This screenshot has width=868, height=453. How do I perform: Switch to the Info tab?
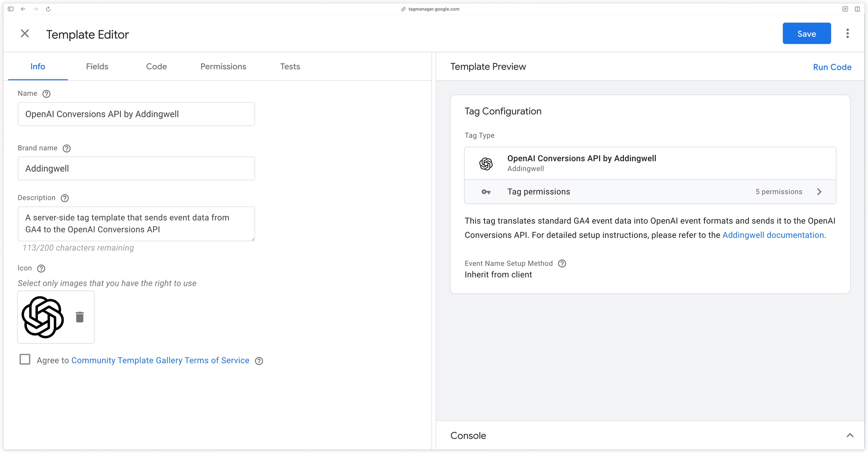[x=38, y=67]
